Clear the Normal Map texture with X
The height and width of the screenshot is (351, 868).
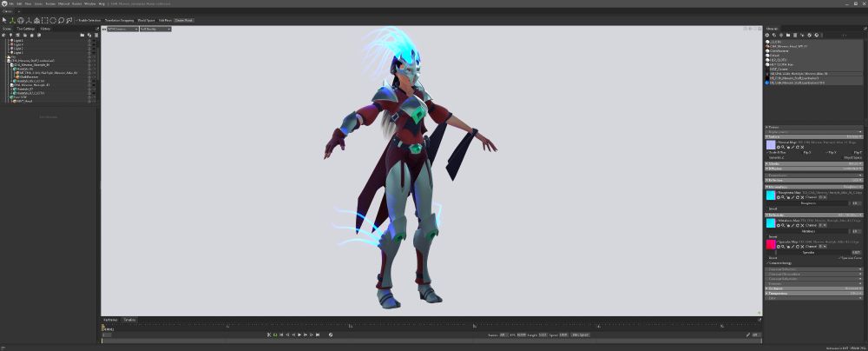(802, 147)
